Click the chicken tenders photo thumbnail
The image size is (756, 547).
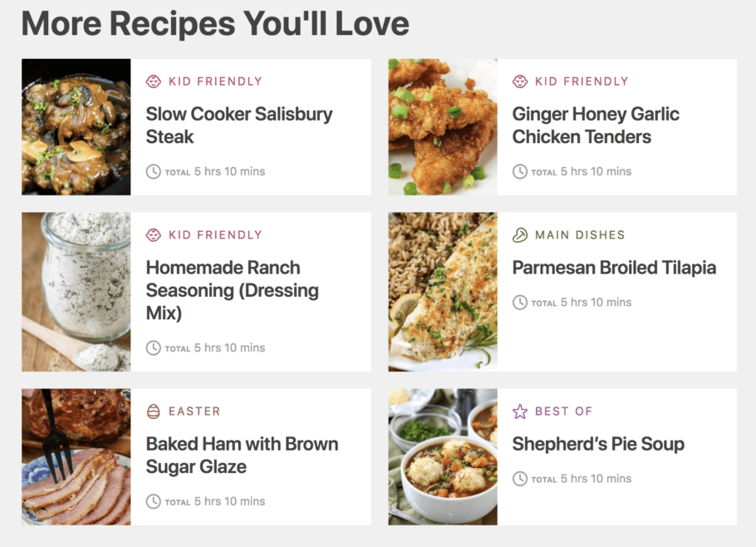click(443, 127)
